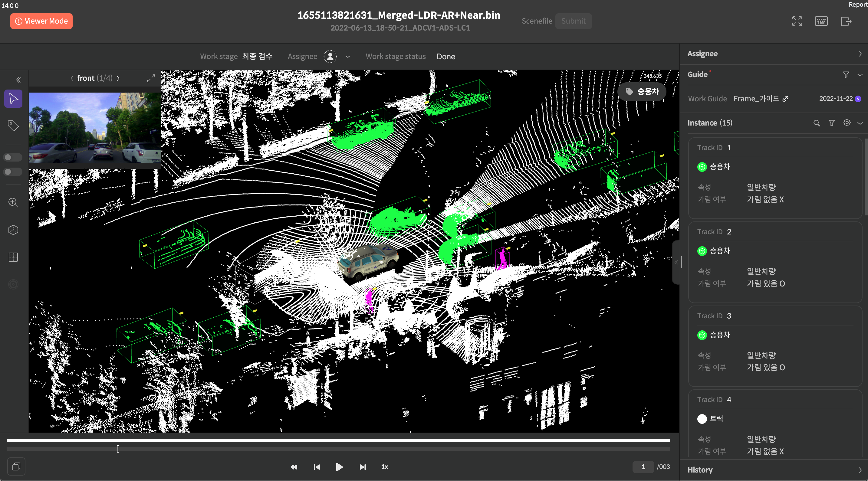Click the Scenefile label

point(537,21)
